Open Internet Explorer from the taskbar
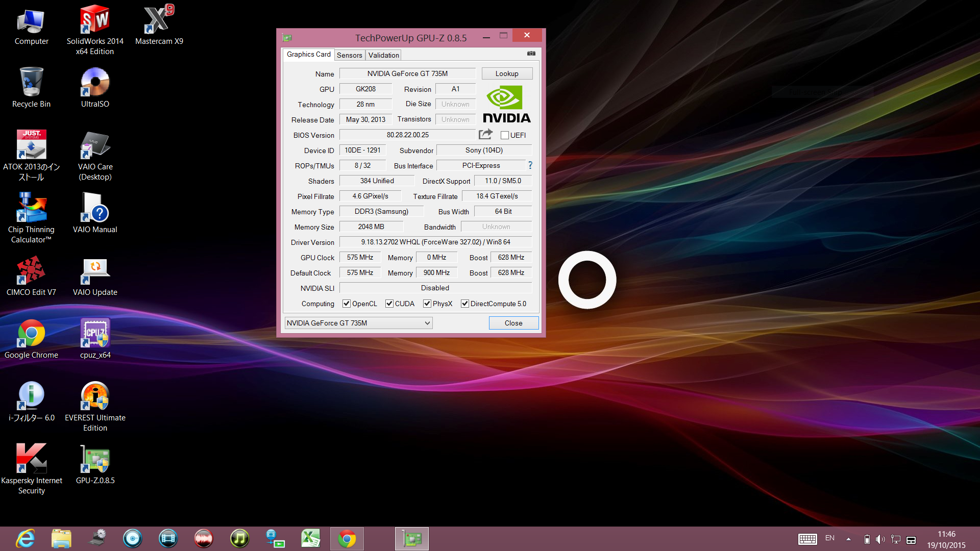 click(x=26, y=539)
